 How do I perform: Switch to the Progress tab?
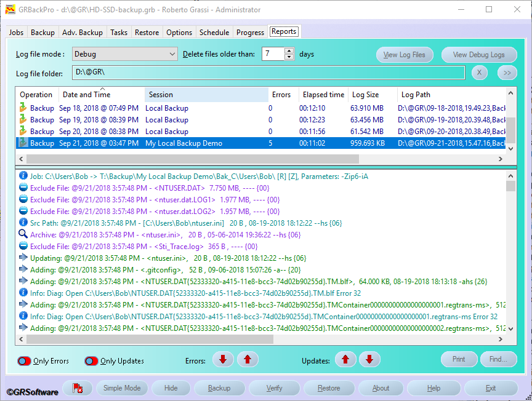point(250,32)
